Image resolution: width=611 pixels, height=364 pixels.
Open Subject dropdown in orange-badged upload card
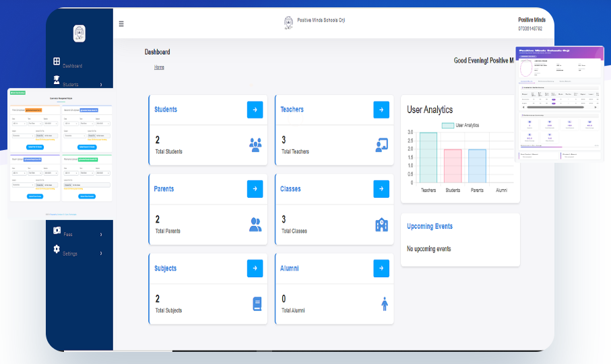click(23, 135)
